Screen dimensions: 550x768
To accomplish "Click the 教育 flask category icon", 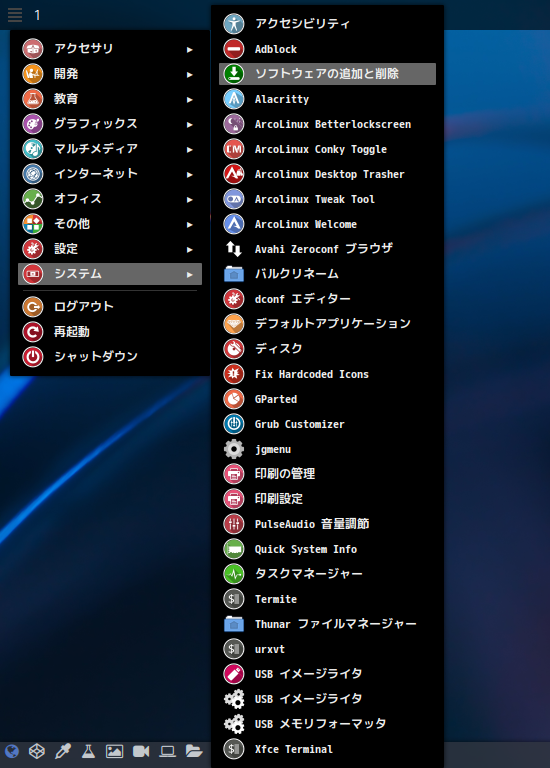I will coord(33,99).
